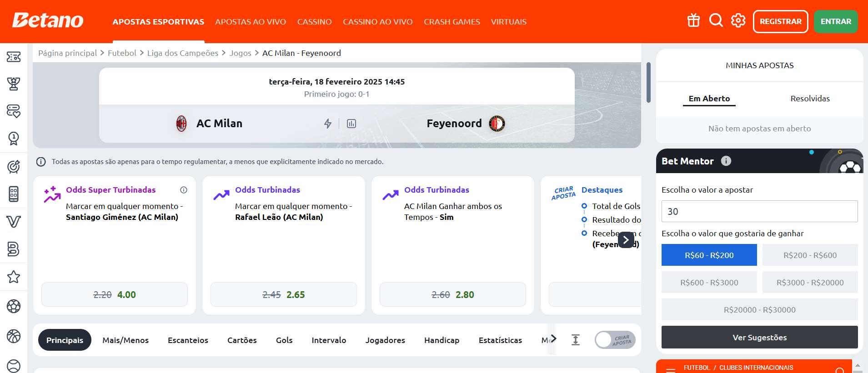Select the Intervalo market tab
The height and width of the screenshot is (373, 868).
coord(329,340)
